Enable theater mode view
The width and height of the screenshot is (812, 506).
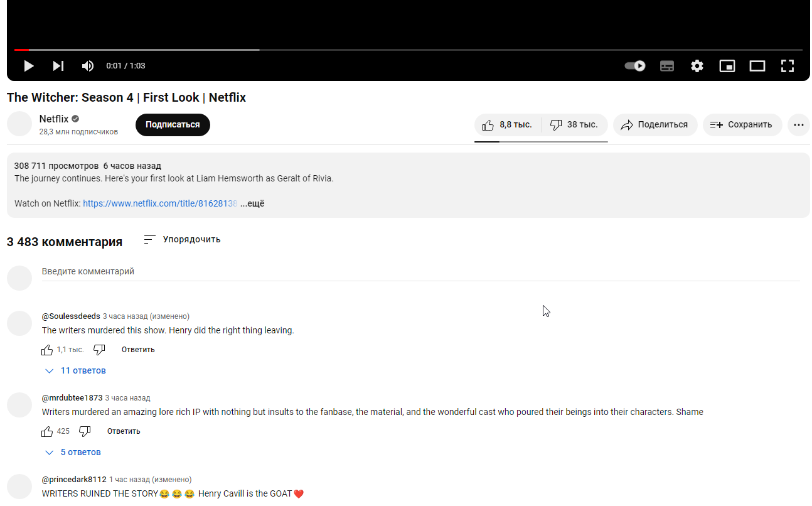[757, 66]
